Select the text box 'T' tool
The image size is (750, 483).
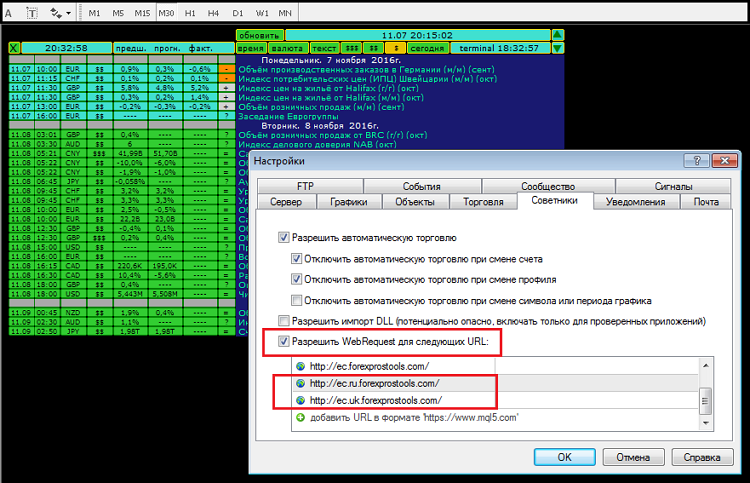[x=32, y=13]
